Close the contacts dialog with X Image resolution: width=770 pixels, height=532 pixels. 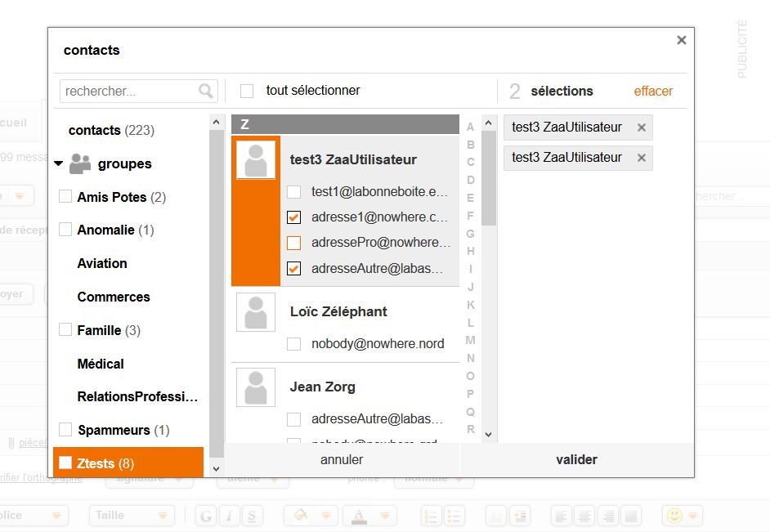tap(681, 40)
